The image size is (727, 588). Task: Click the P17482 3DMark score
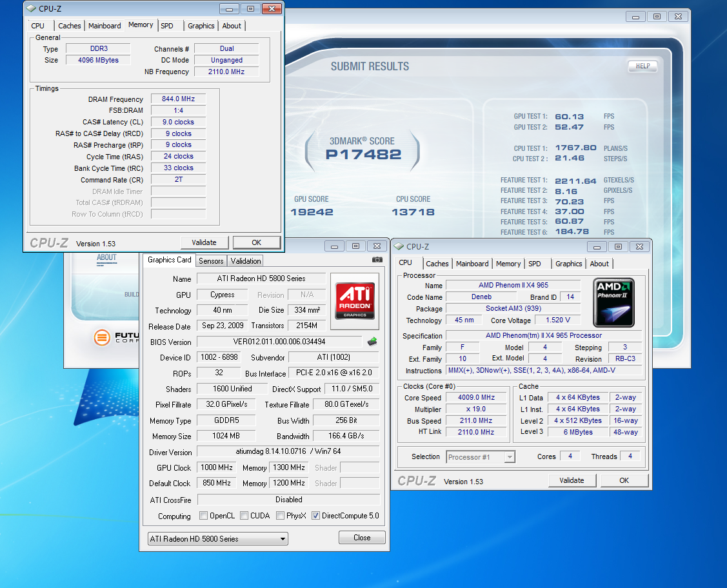pyautogui.click(x=363, y=155)
